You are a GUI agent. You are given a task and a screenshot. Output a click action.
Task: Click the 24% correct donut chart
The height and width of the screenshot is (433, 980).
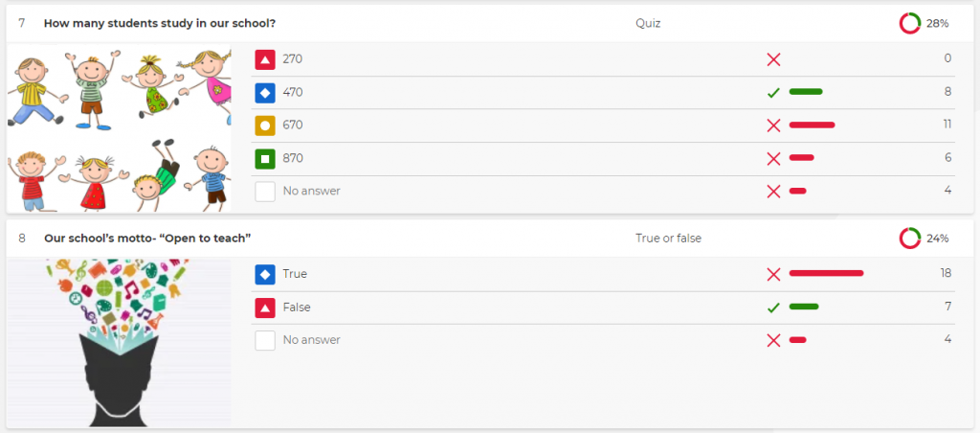[909, 238]
